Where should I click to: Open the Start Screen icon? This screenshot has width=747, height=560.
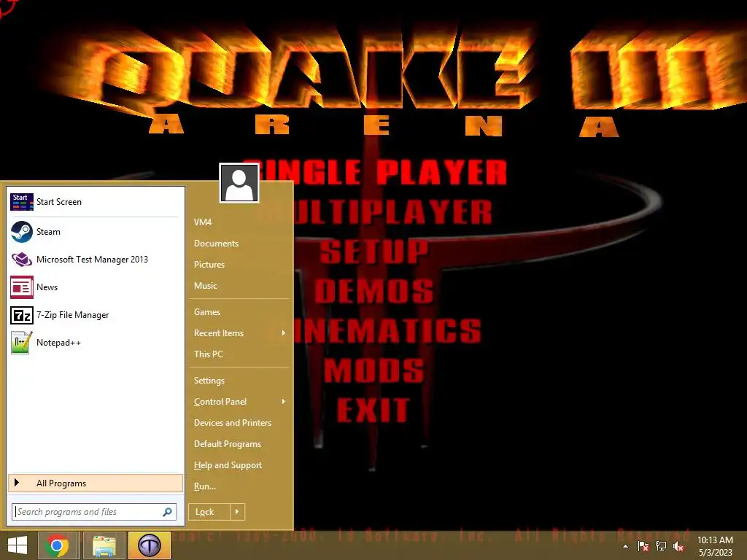[21, 202]
